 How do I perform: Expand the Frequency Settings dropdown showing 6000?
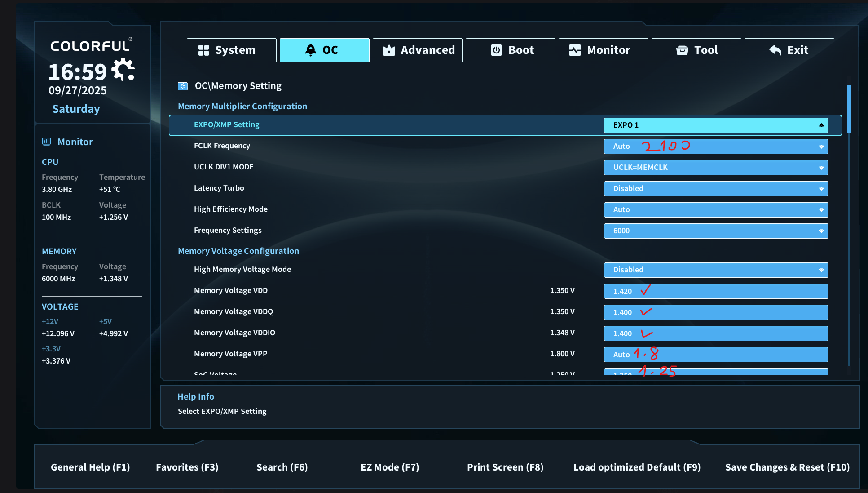click(x=716, y=231)
